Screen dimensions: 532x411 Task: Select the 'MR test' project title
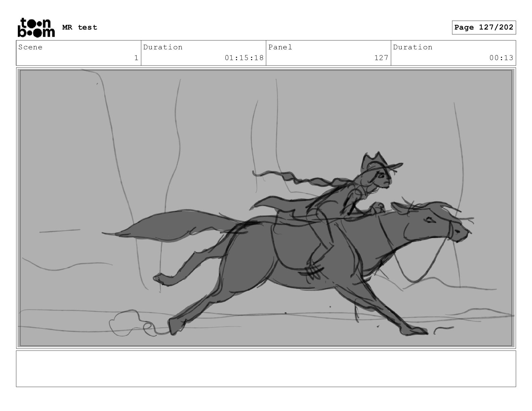click(x=80, y=28)
